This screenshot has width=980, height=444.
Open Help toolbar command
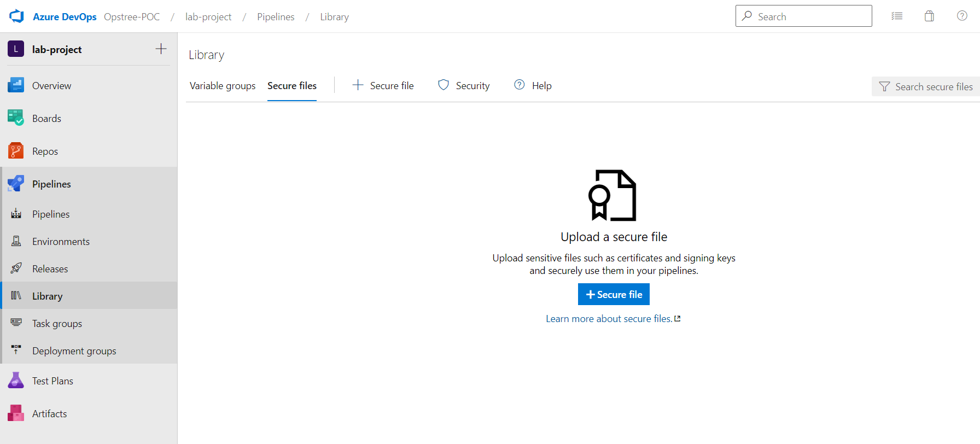coord(533,85)
